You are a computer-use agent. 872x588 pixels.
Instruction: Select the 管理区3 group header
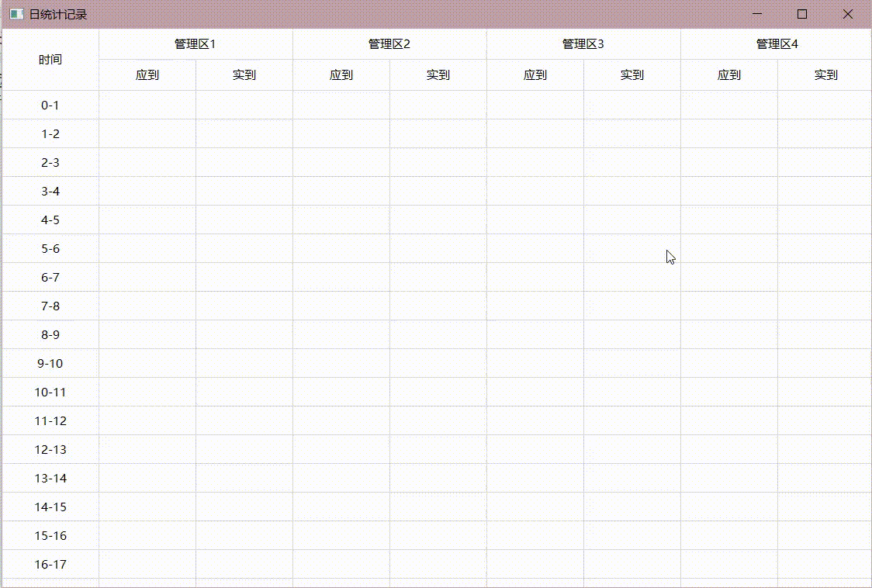tap(583, 44)
